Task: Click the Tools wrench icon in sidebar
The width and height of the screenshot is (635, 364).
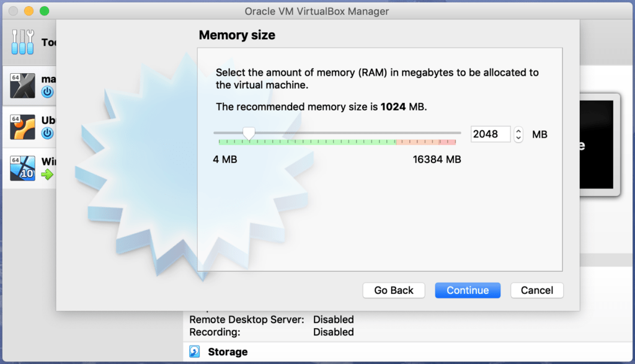Action: click(x=23, y=42)
